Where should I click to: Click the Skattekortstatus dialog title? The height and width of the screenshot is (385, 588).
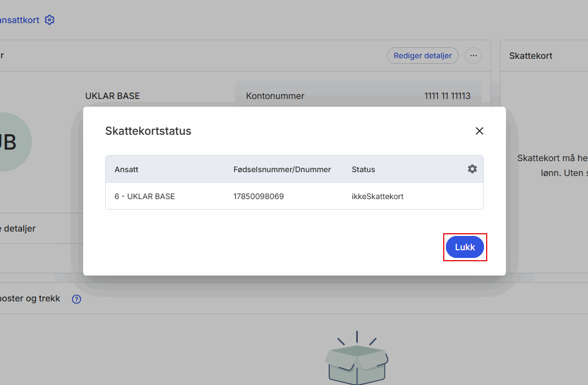[148, 131]
